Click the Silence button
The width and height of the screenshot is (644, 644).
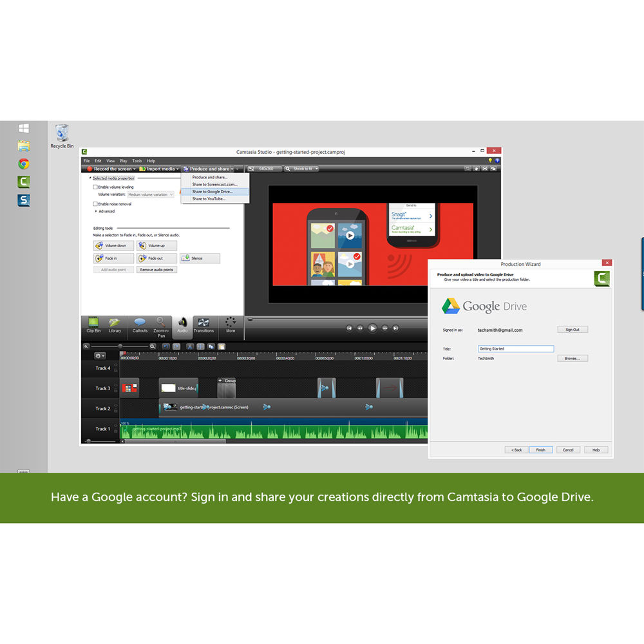(200, 258)
